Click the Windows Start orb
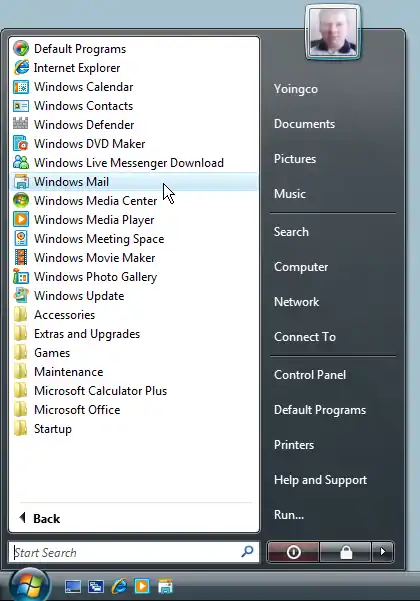This screenshot has width=420, height=601. [x=30, y=586]
